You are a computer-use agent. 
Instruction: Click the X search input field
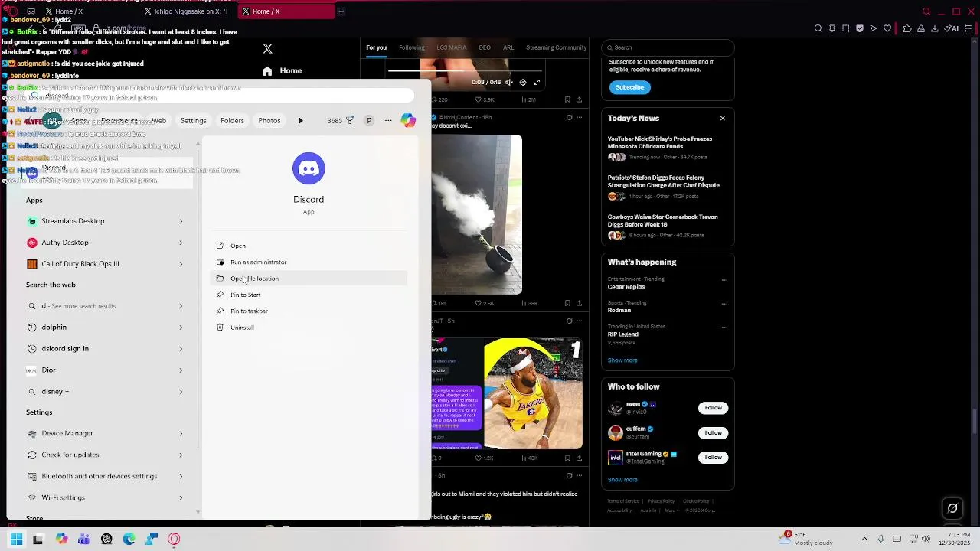[668, 47]
